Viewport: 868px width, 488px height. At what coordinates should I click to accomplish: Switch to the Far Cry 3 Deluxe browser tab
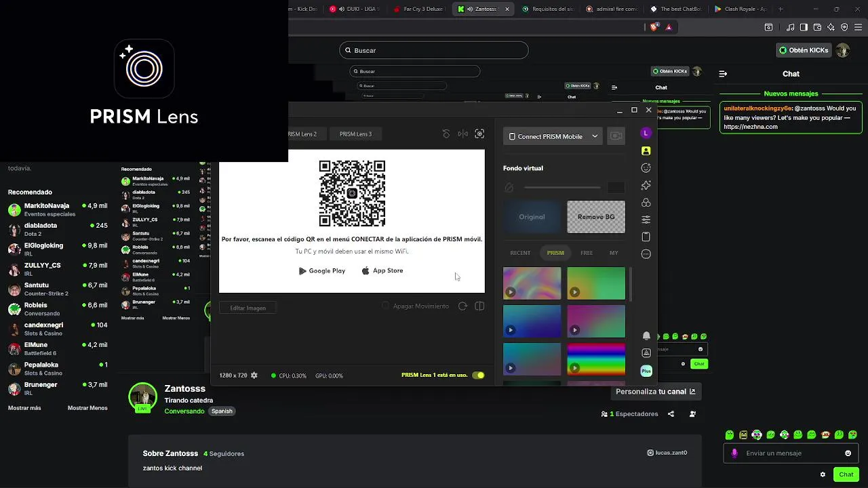[418, 9]
